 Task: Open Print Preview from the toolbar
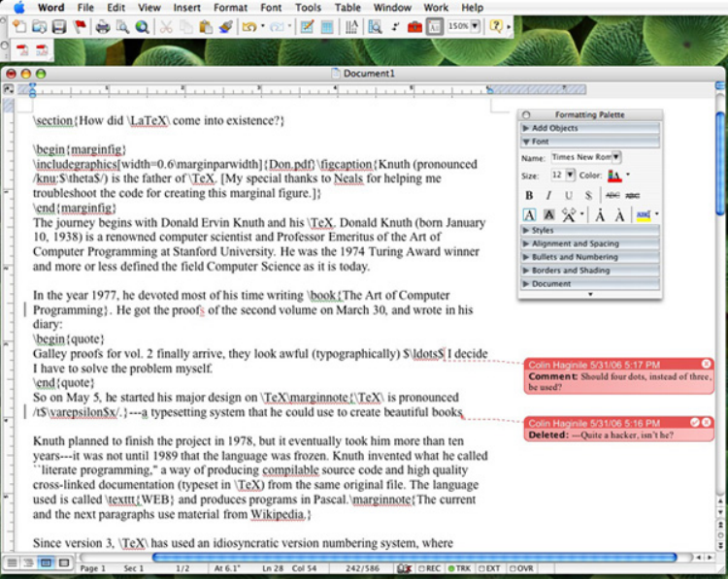(122, 26)
